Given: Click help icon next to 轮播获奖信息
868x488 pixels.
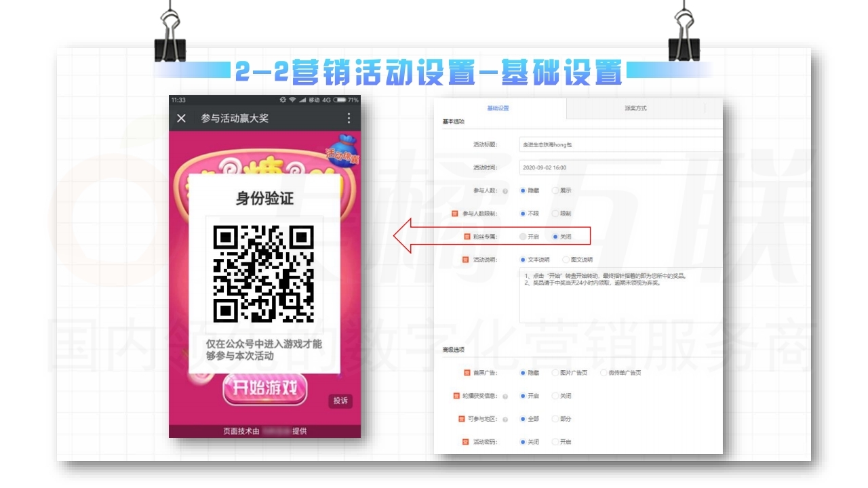Looking at the screenshot, I should pyautogui.click(x=505, y=396).
